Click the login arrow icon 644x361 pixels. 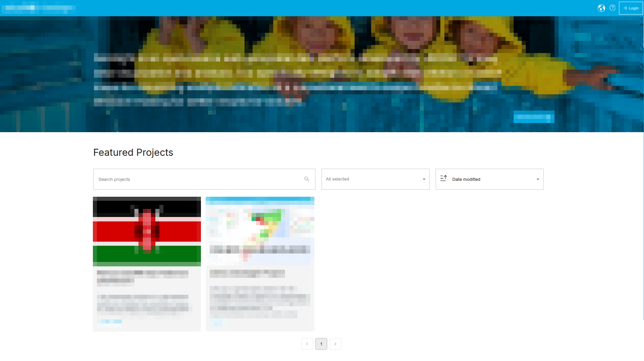(x=625, y=8)
